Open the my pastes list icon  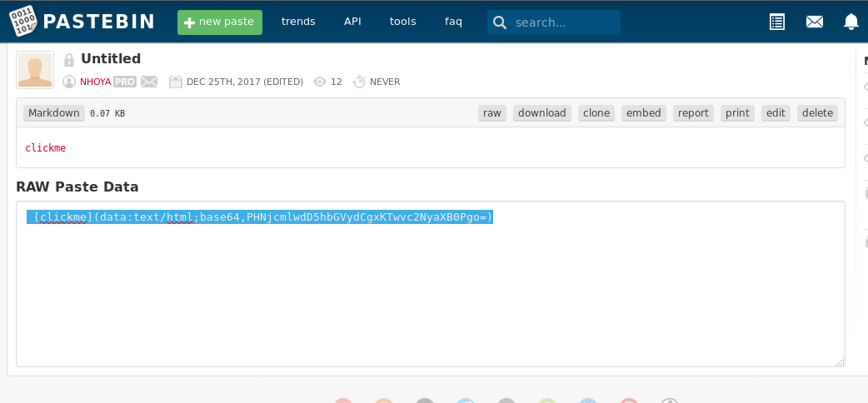pos(776,22)
